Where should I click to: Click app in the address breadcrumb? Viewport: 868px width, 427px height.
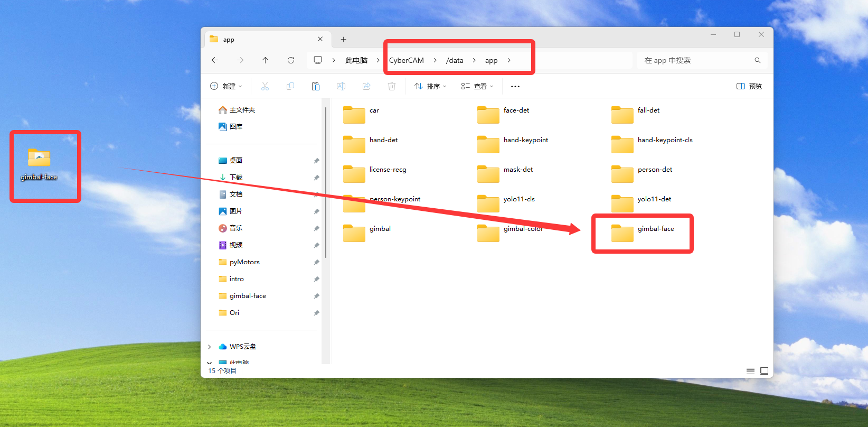pos(492,60)
